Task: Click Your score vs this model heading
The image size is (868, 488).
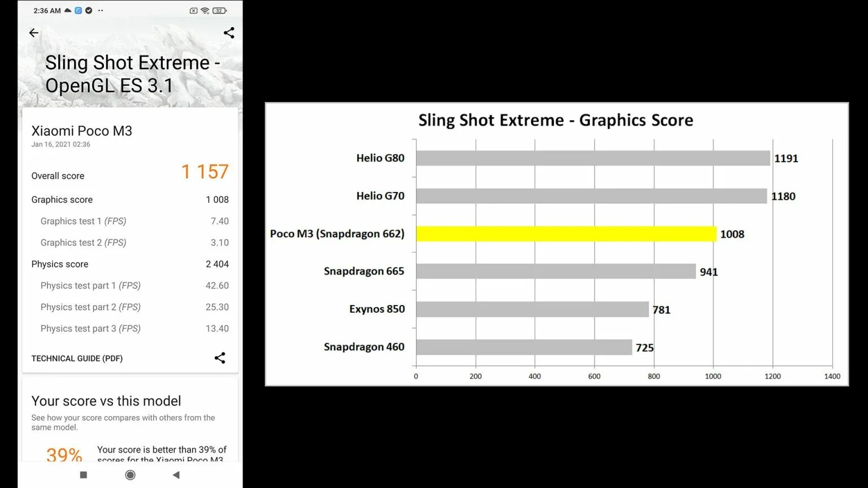Action: point(106,401)
